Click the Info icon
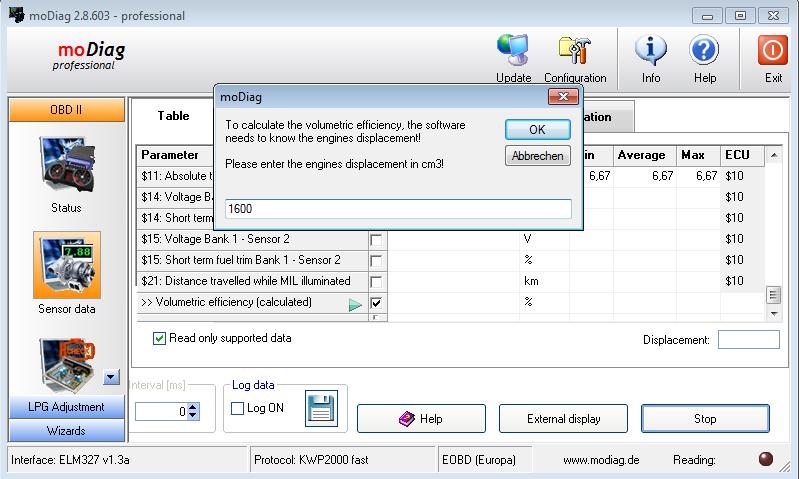799x479 pixels. (650, 50)
